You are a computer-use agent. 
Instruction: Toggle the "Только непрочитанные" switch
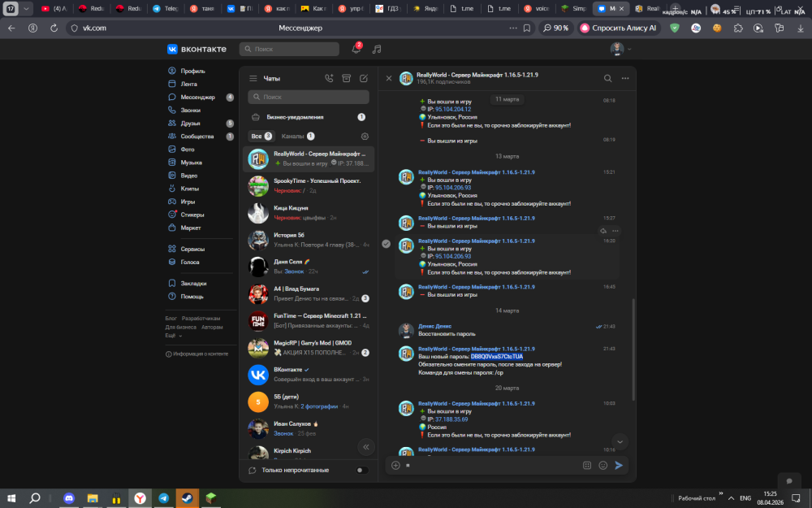click(362, 470)
